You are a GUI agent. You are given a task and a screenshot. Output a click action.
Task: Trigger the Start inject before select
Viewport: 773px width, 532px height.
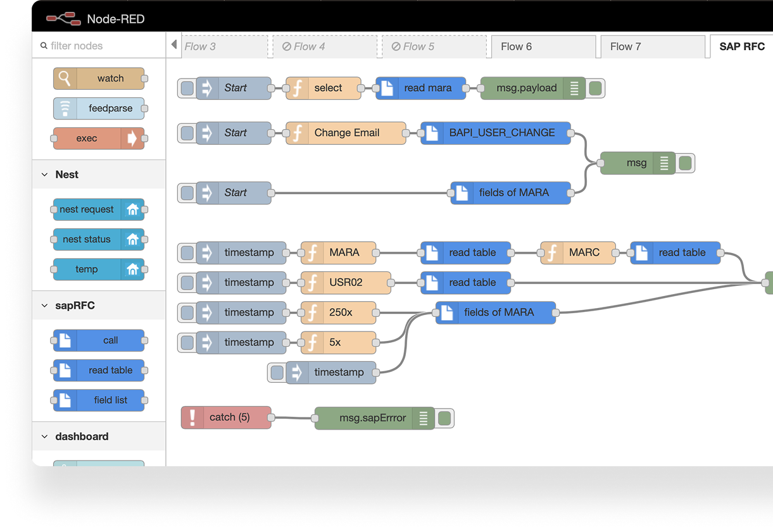pos(187,88)
